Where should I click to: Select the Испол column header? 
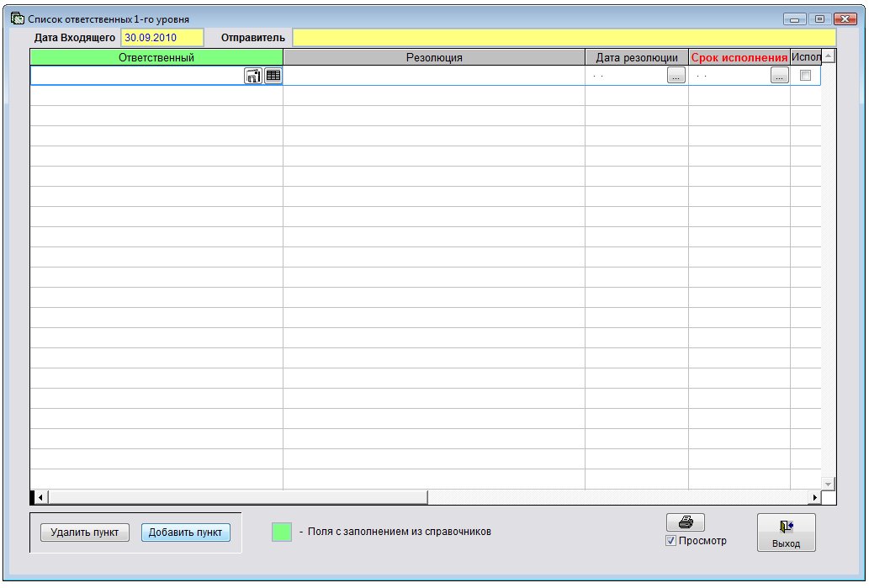coord(806,57)
